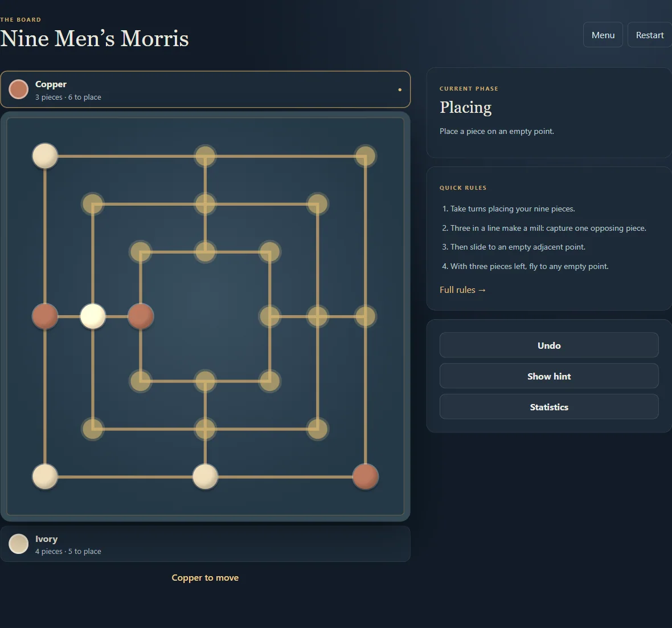Image resolution: width=672 pixels, height=628 pixels.
Task: Click the 'Copper to move' status text
Action: (205, 578)
